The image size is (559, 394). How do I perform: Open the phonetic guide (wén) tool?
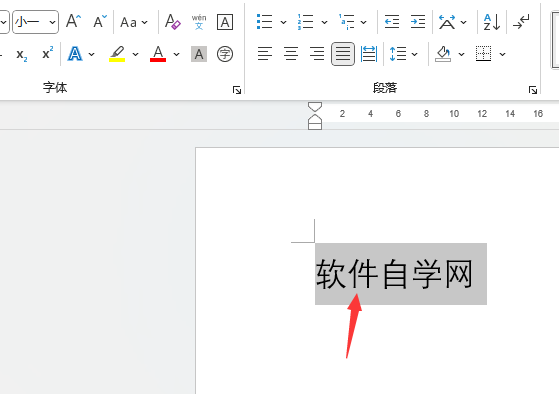coord(199,22)
